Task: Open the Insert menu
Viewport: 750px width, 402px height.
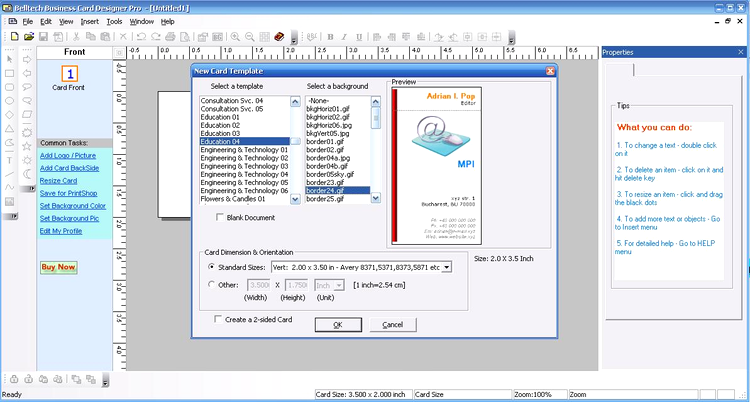Action: tap(89, 22)
